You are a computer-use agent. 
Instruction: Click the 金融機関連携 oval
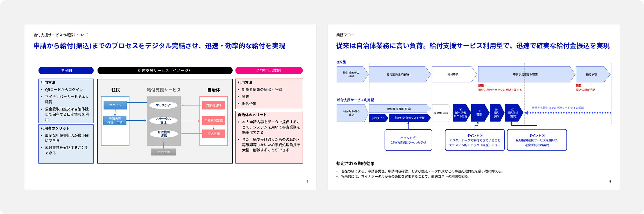tap(164, 134)
